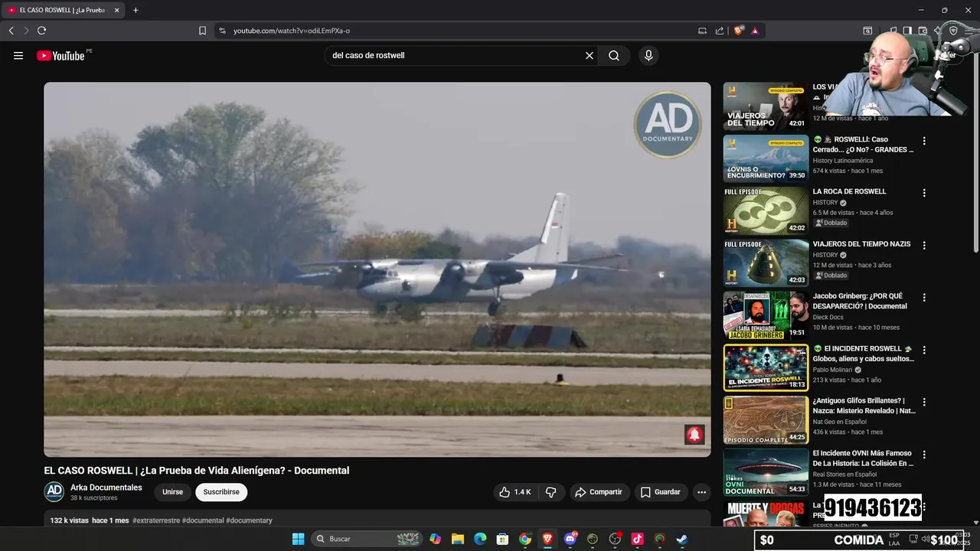Click the browser address bar URL
The width and height of the screenshot is (980, 551).
click(x=292, y=31)
